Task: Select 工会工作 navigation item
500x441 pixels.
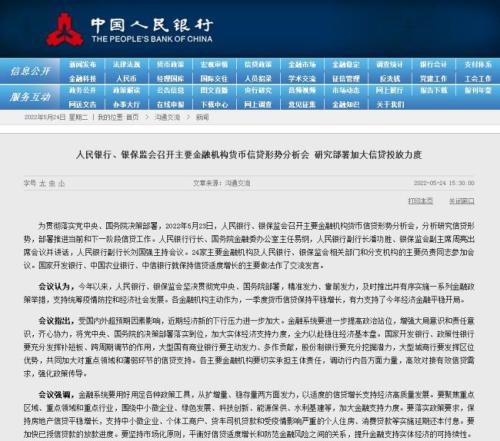Action: coord(478,79)
